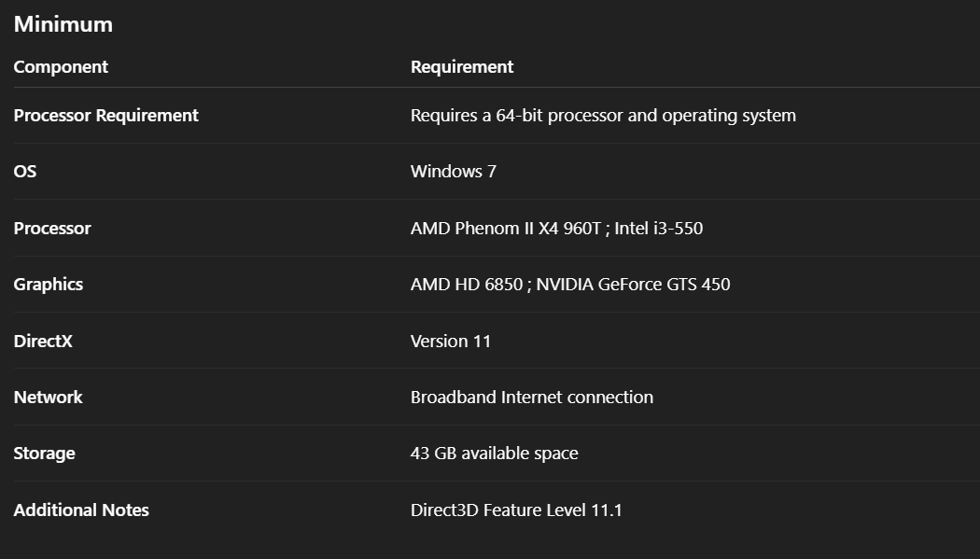Click the Windows 7 value
Image resolution: width=980 pixels, height=559 pixels.
(453, 172)
